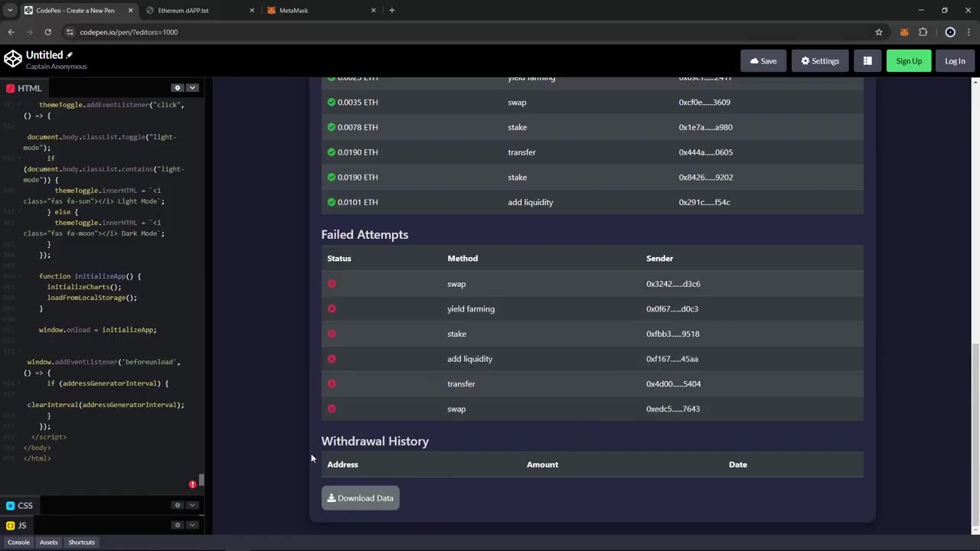
Task: Save the pen
Action: 763,61
